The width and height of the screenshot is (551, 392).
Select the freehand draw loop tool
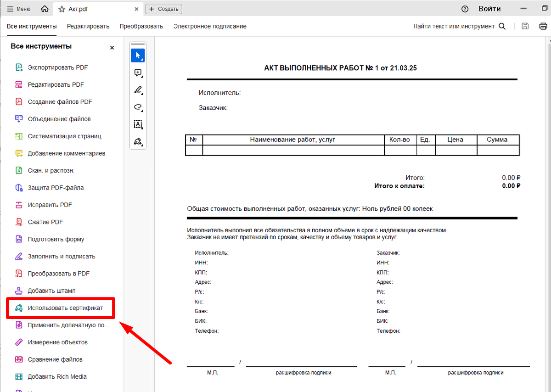point(138,106)
